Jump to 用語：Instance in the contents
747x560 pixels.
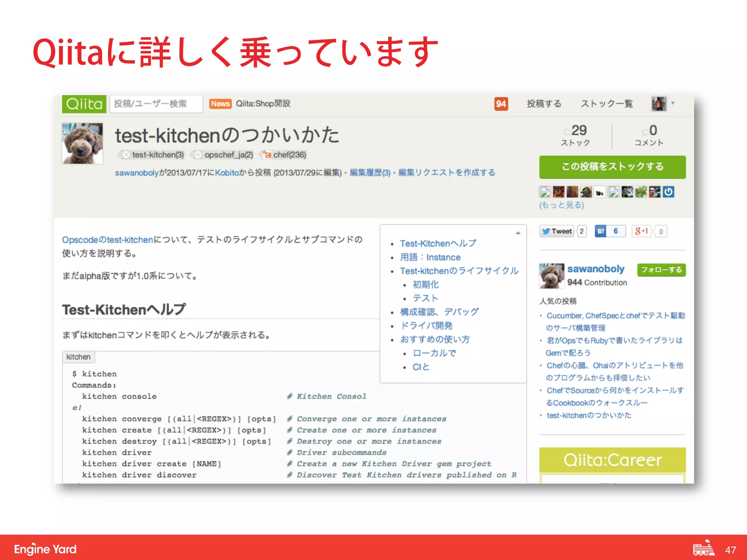click(430, 257)
